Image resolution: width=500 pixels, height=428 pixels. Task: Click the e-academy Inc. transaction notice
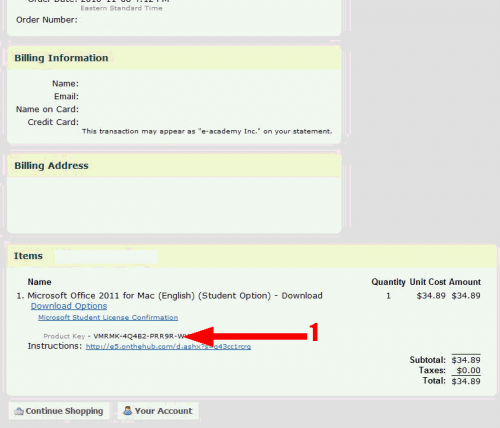pyautogui.click(x=207, y=131)
